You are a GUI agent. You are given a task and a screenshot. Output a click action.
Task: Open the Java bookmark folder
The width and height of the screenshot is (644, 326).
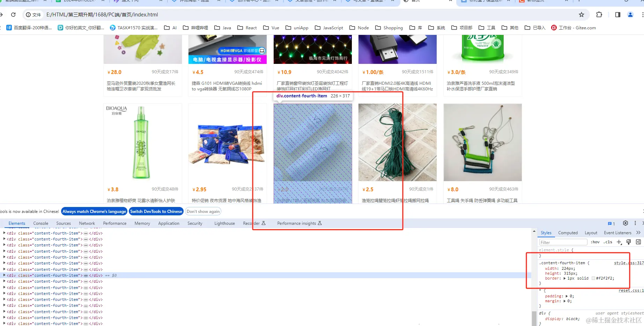223,28
